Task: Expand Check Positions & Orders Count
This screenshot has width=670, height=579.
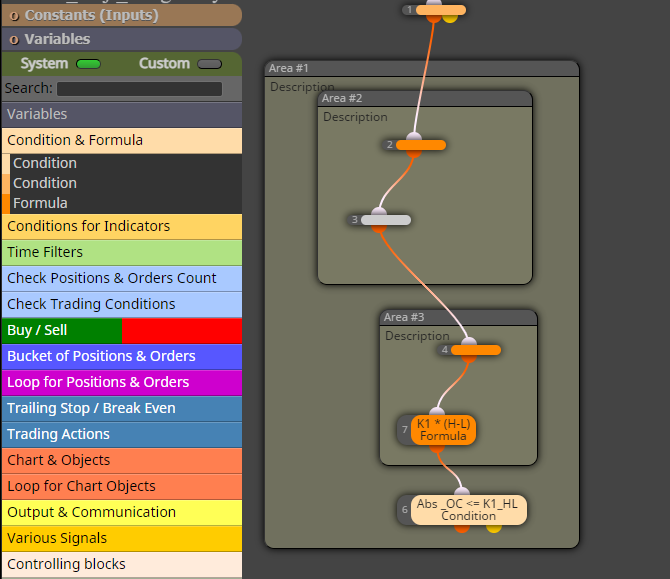Action: pyautogui.click(x=122, y=279)
